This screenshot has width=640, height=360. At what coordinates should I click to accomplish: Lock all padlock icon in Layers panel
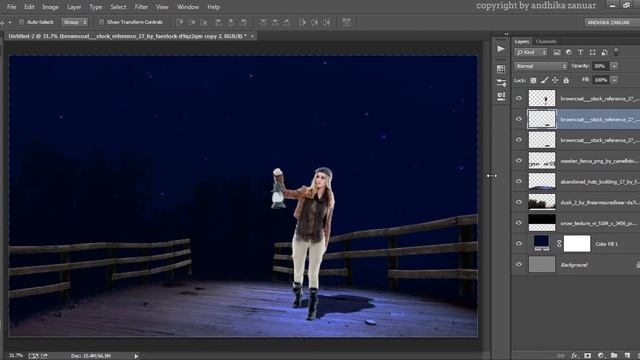click(x=566, y=80)
